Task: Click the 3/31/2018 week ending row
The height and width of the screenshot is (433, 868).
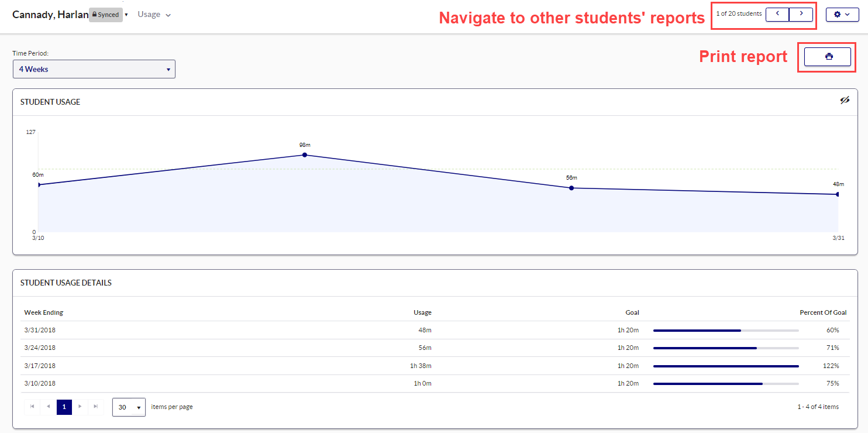Action: pos(435,330)
